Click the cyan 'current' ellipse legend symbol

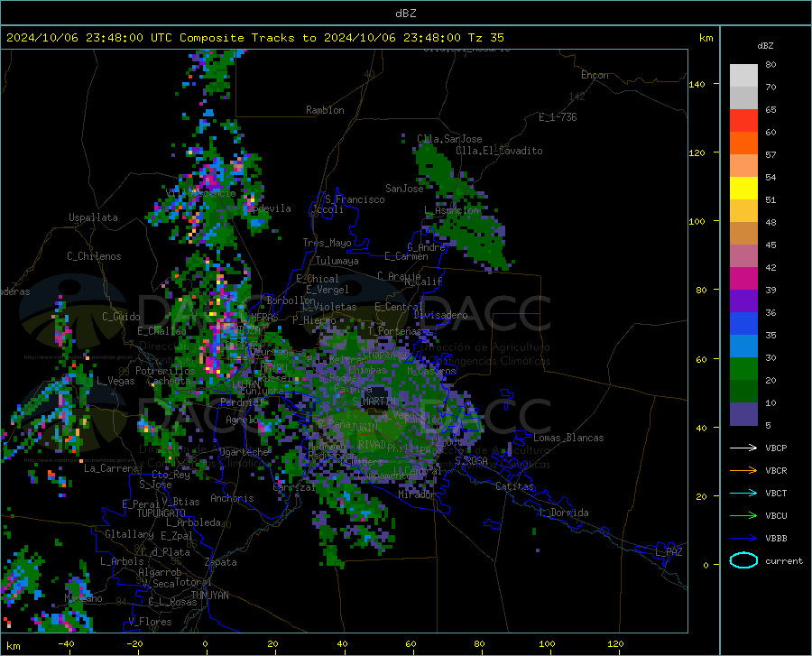[x=743, y=560]
